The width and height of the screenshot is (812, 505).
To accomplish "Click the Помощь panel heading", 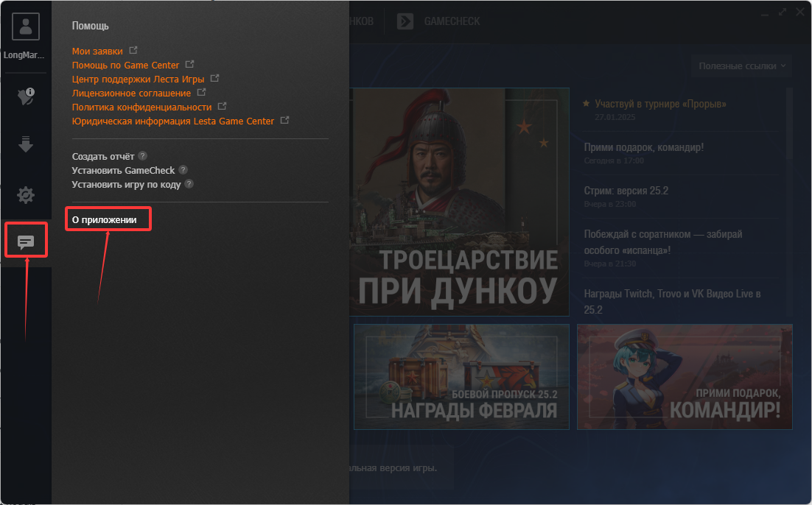I will 90,26.
